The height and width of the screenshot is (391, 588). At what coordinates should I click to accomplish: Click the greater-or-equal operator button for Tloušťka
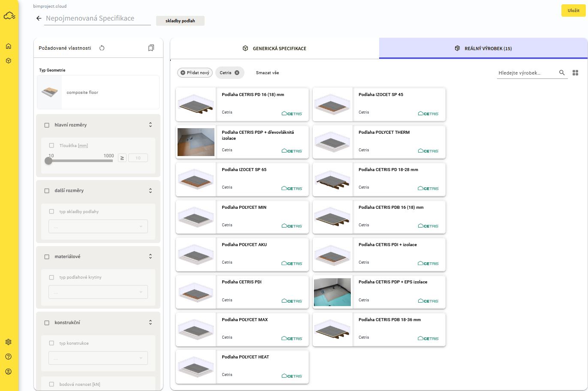coord(122,158)
